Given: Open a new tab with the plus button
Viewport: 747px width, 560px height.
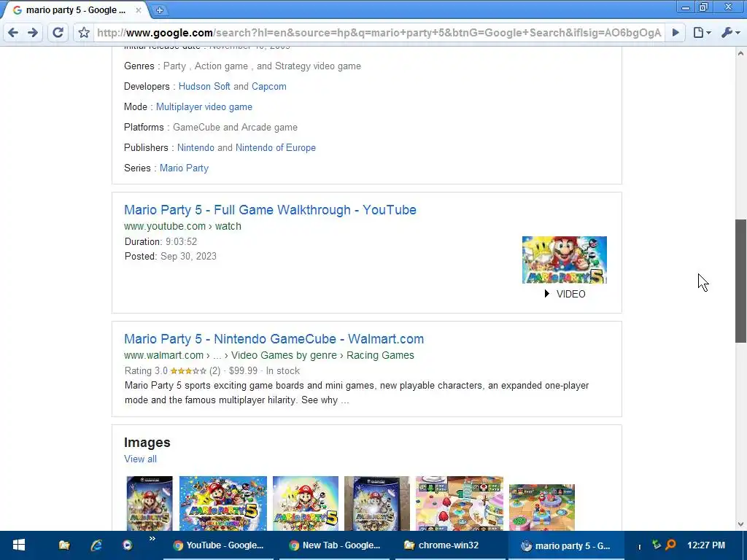Looking at the screenshot, I should pyautogui.click(x=160, y=10).
